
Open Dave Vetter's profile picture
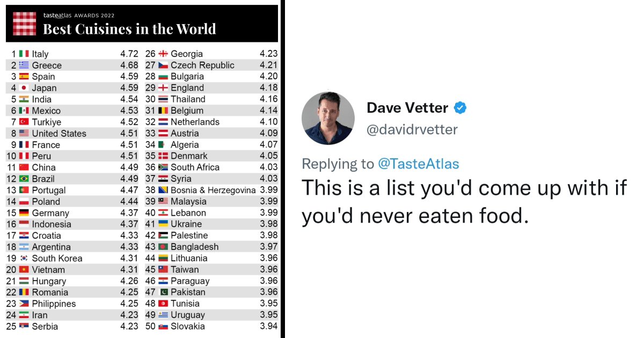328,118
